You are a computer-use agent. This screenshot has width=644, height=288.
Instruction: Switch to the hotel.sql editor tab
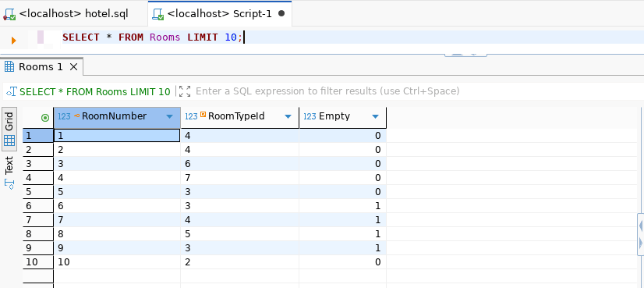click(73, 13)
